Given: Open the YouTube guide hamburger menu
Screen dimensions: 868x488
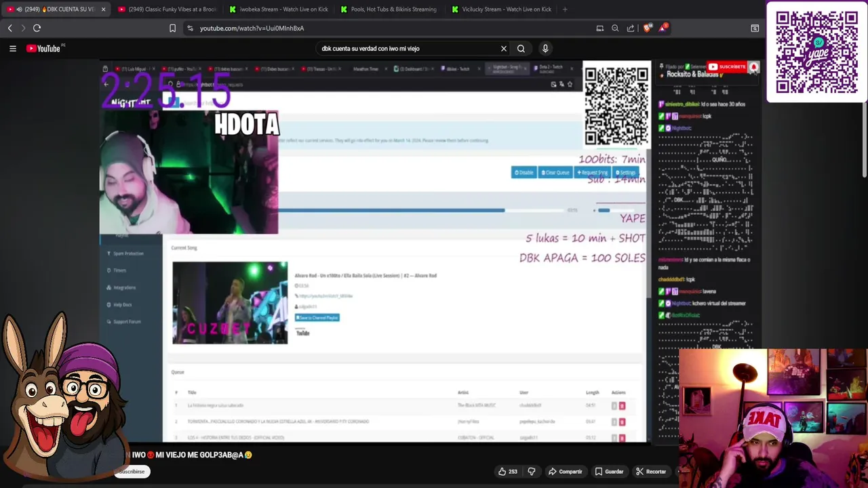Looking at the screenshot, I should (x=12, y=48).
